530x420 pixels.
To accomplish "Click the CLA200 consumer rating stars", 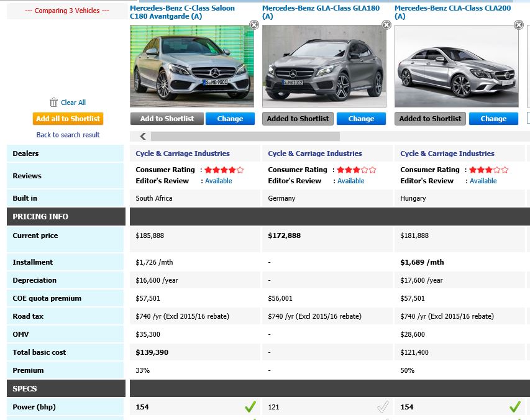I will pos(489,170).
